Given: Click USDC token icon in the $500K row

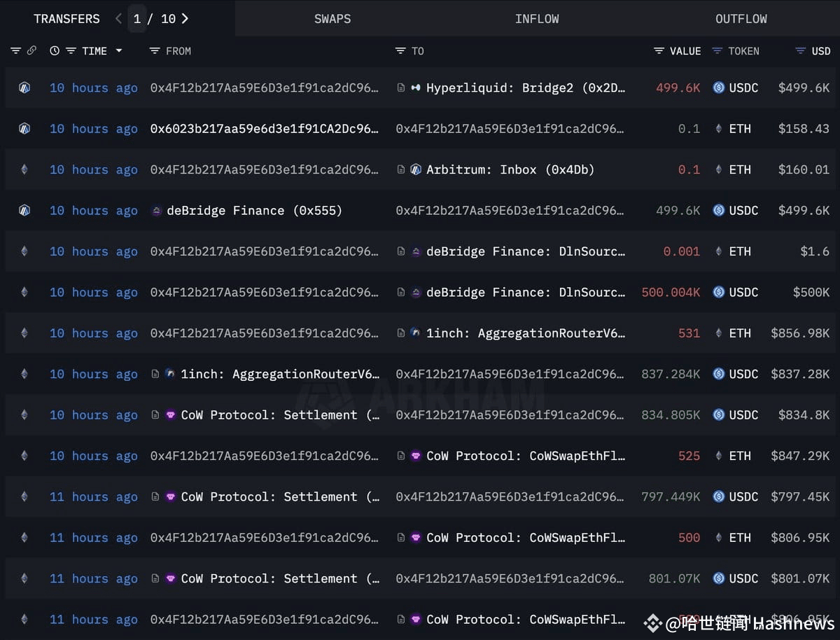Looking at the screenshot, I should [x=718, y=292].
